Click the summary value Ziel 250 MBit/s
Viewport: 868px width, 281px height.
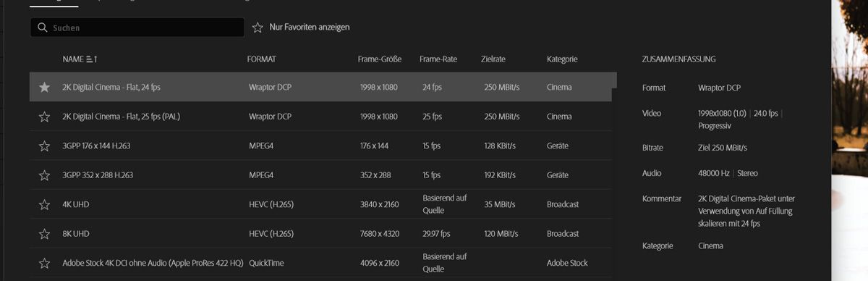723,147
